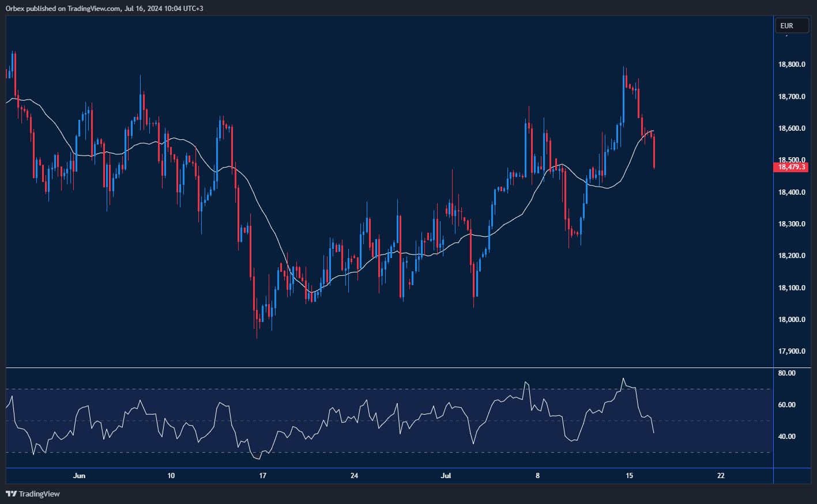Click the 18,800.0 price scale label

click(x=792, y=64)
